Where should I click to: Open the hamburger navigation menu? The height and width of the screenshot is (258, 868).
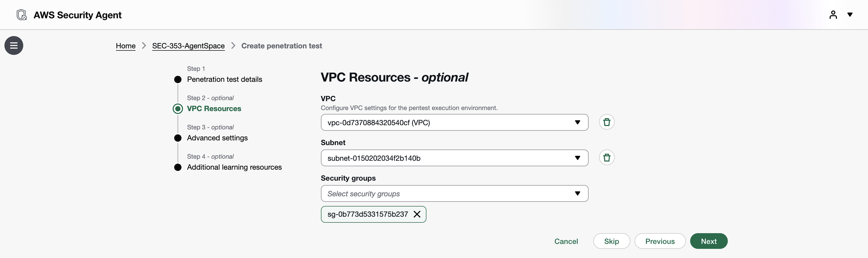pyautogui.click(x=14, y=45)
